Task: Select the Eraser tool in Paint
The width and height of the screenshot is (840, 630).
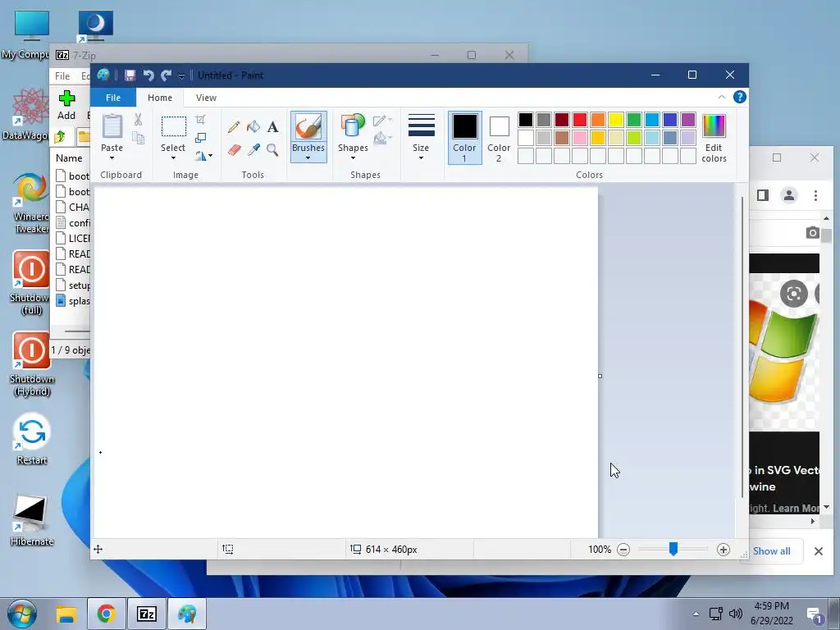Action: 234,149
